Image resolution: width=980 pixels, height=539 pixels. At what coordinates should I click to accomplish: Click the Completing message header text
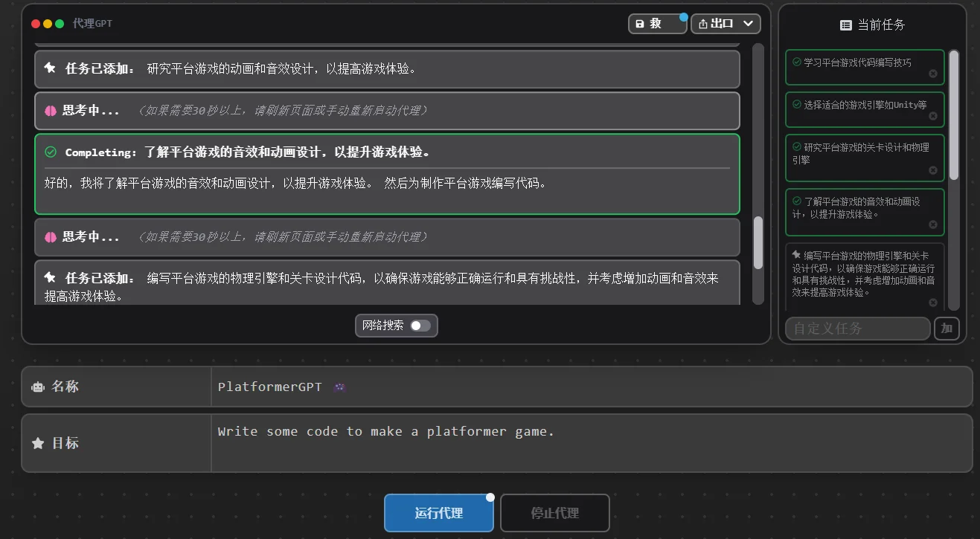click(248, 152)
